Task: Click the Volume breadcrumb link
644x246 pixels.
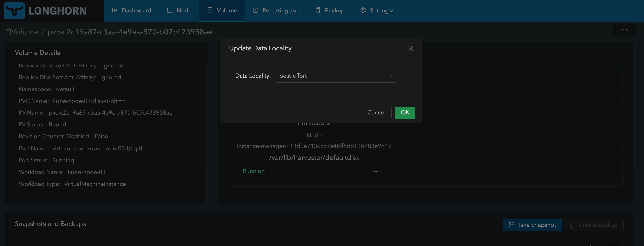Action: [24, 32]
